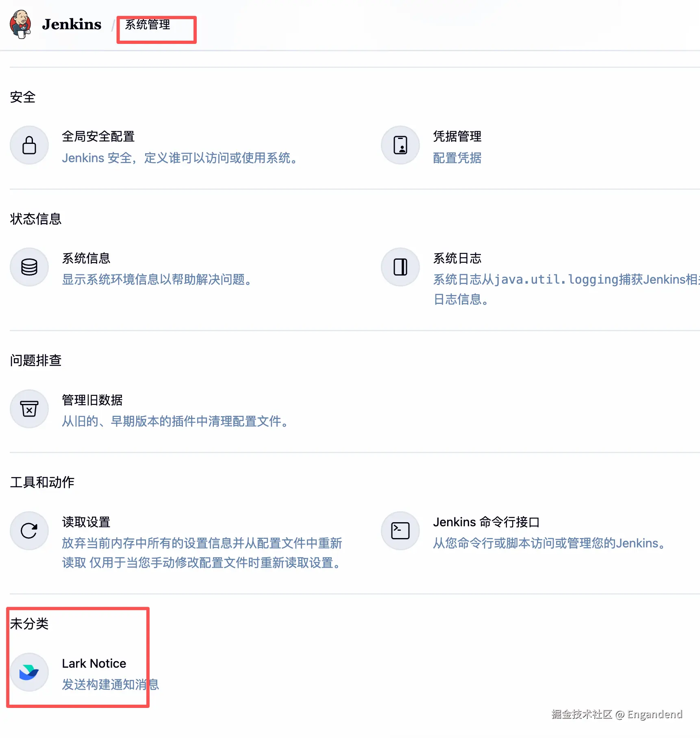The image size is (700, 738).
Task: Select the 系统管理 breadcrumb item
Action: coord(148,25)
